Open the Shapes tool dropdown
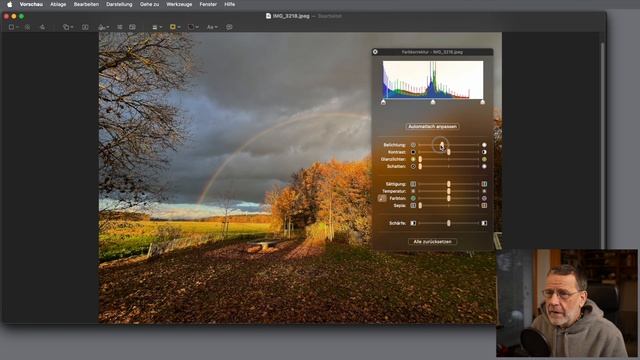Screen dimensions: 640x360 point(68,27)
